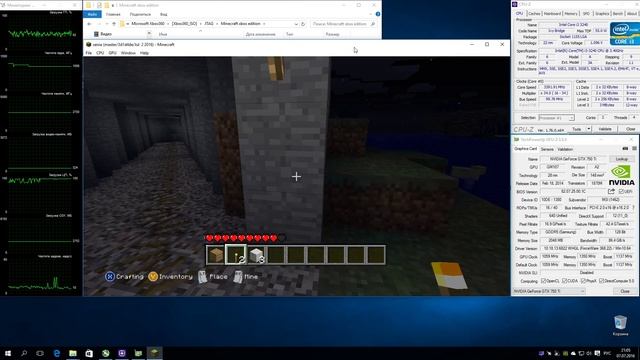Switch to the Memory tab in CPU-Z

(571, 13)
